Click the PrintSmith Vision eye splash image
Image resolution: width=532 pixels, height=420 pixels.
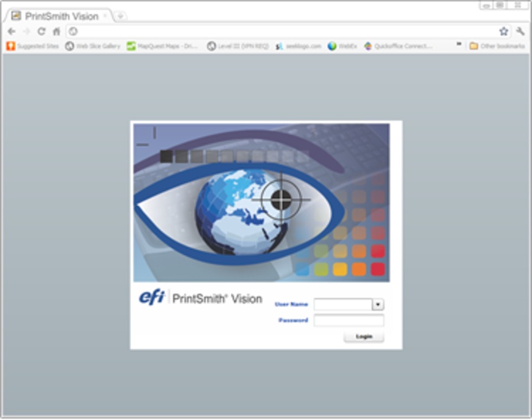[261, 203]
